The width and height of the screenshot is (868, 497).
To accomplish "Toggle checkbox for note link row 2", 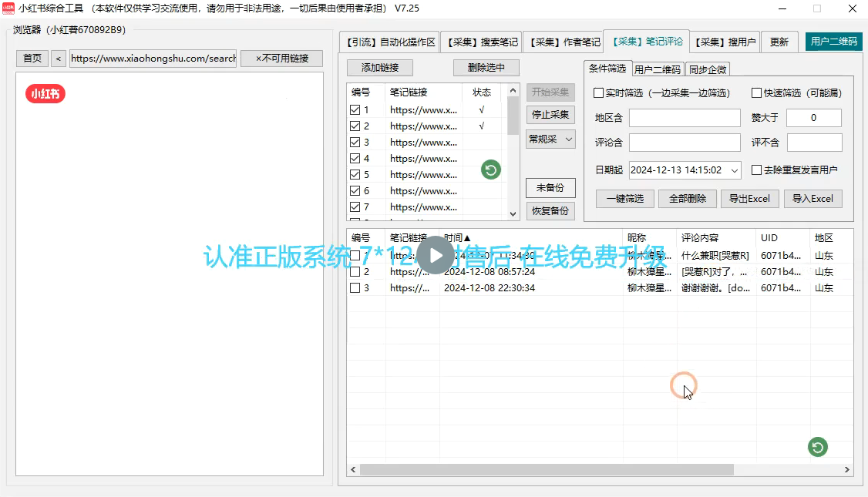I will click(355, 126).
